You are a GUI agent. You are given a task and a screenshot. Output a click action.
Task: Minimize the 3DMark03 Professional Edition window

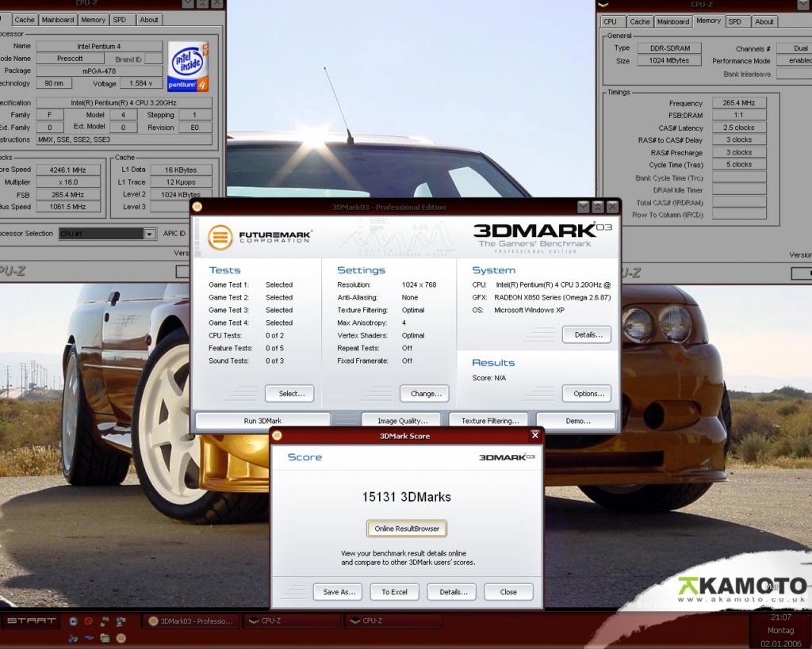tap(583, 207)
